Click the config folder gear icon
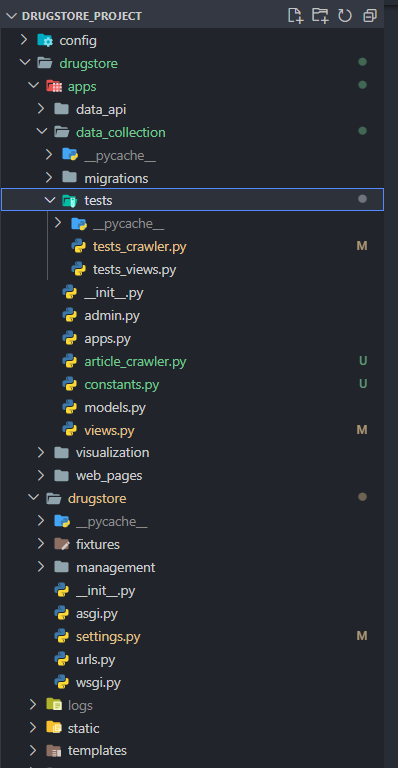Screen dimensions: 398x768 point(45,40)
